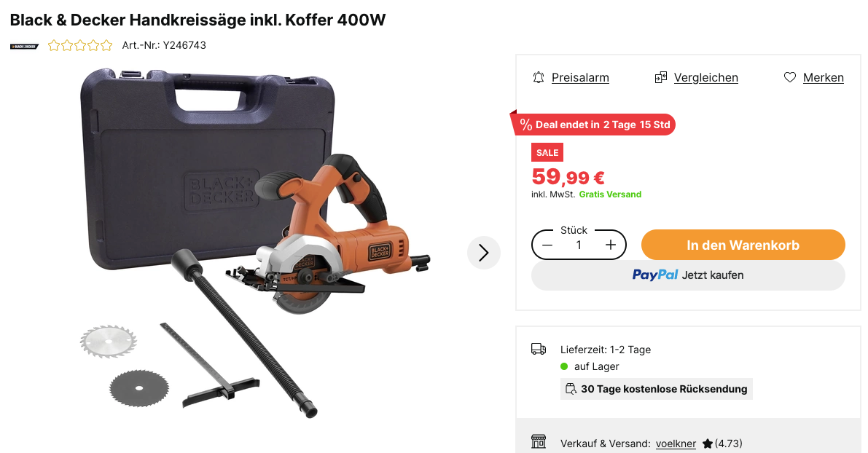Screen dimensions: 868x453
Task: Show the next product image
Action: pyautogui.click(x=484, y=253)
